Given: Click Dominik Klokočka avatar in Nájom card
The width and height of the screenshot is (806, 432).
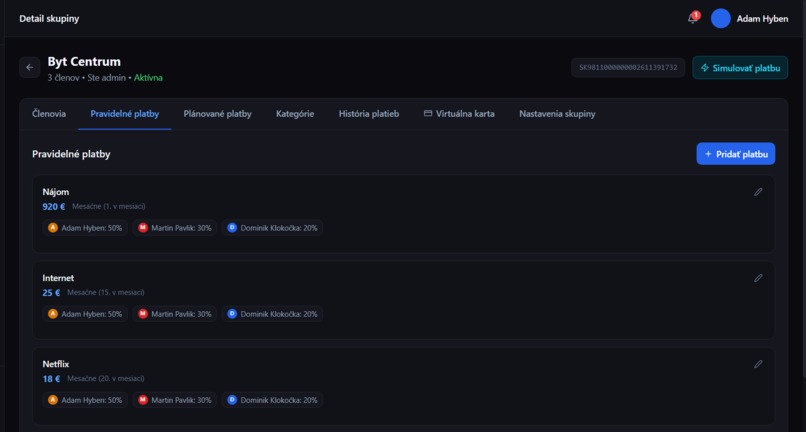Looking at the screenshot, I should 232,228.
